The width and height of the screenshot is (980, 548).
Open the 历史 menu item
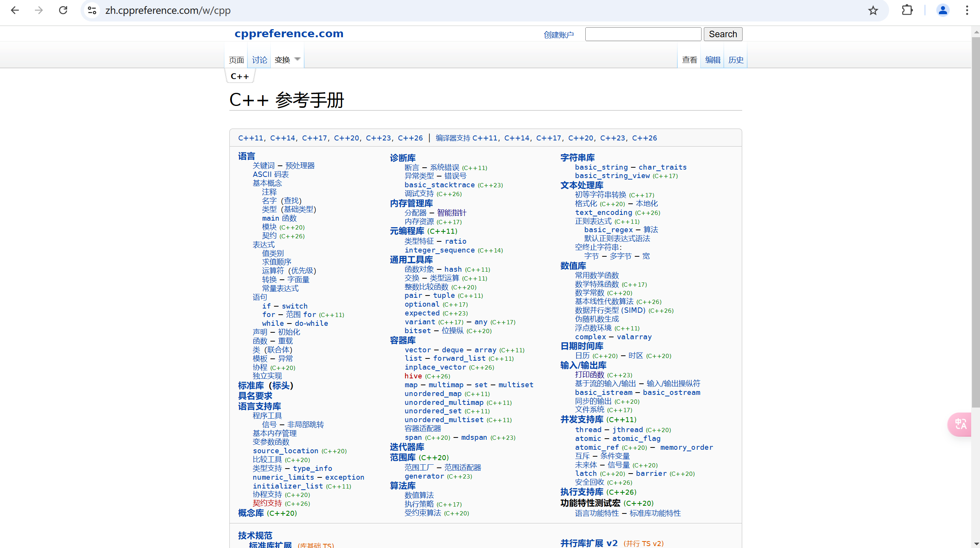click(735, 60)
